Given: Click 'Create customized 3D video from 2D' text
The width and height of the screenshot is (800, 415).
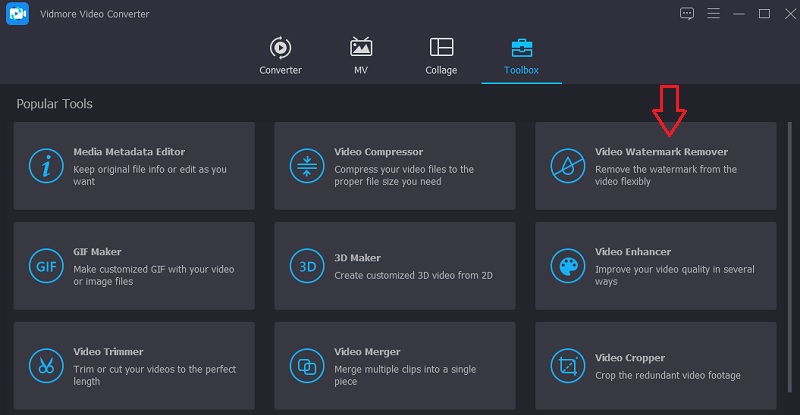Looking at the screenshot, I should coord(413,276).
